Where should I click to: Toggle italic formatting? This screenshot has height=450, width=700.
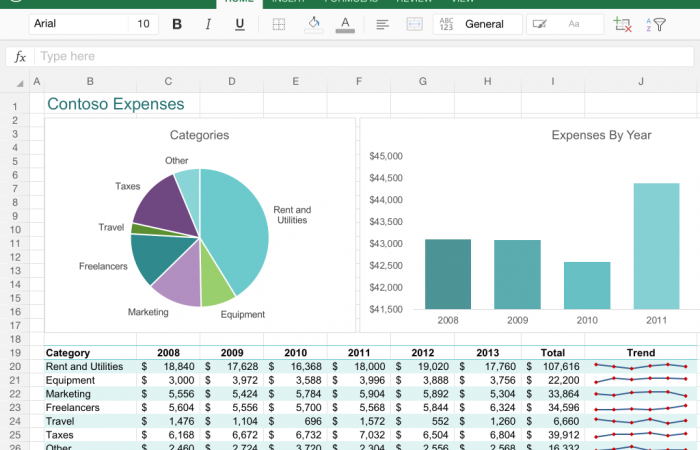[208, 24]
